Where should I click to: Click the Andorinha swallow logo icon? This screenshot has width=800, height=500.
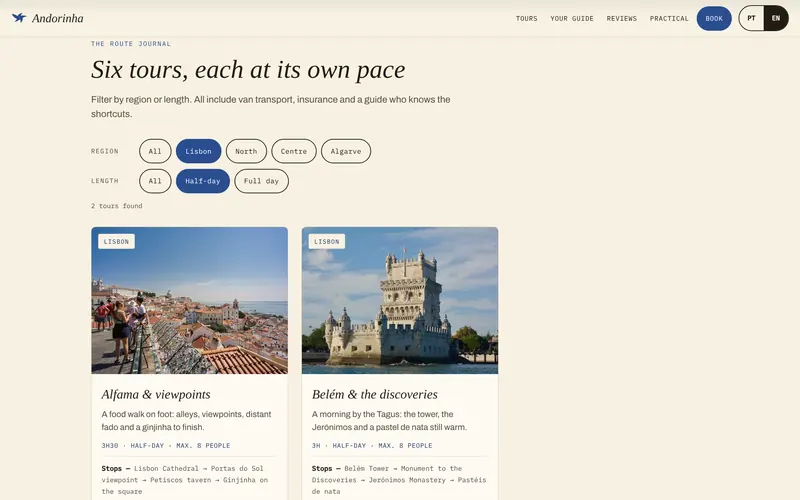(x=19, y=18)
